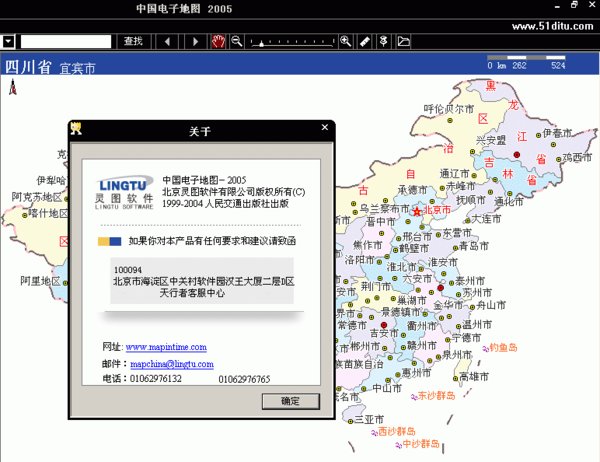Screen dimensions: 600x462
Task: Go back with the left arrow
Action: point(168,41)
